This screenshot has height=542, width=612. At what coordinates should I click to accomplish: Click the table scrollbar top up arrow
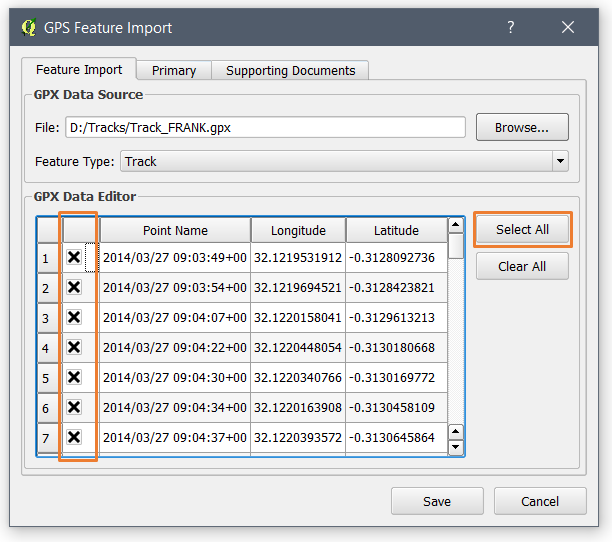point(455,225)
